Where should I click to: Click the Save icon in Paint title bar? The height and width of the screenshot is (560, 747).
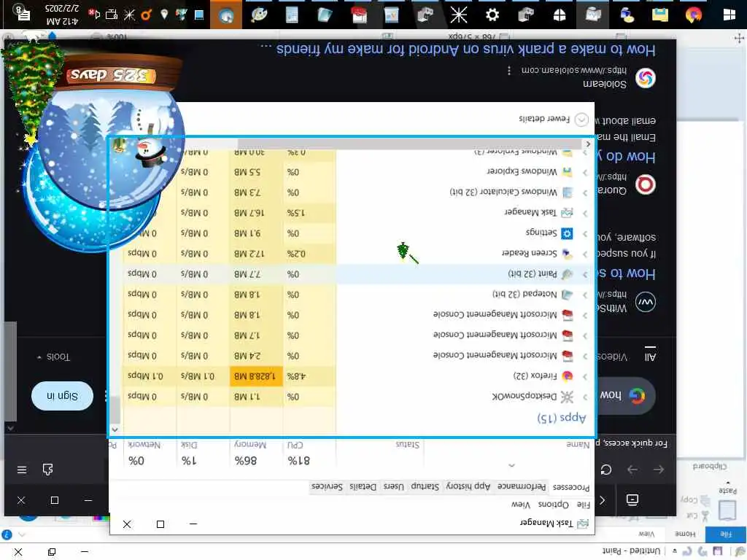[x=717, y=551]
